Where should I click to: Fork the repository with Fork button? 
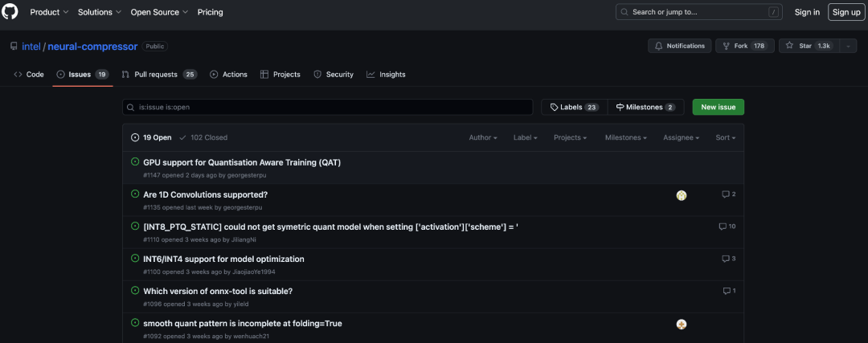point(744,46)
